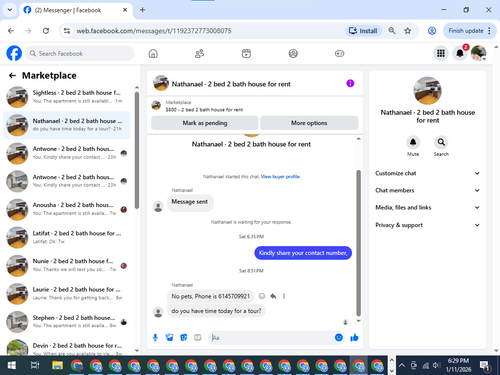This screenshot has width=500, height=375.
Task: Open Devin conversation in list
Action: click(67, 348)
